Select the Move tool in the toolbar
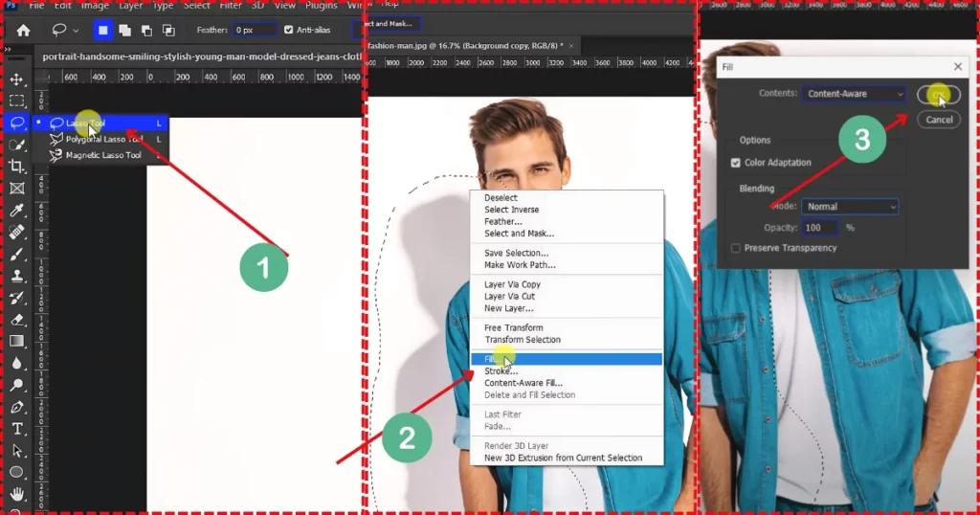This screenshot has width=980, height=515. coord(17,79)
